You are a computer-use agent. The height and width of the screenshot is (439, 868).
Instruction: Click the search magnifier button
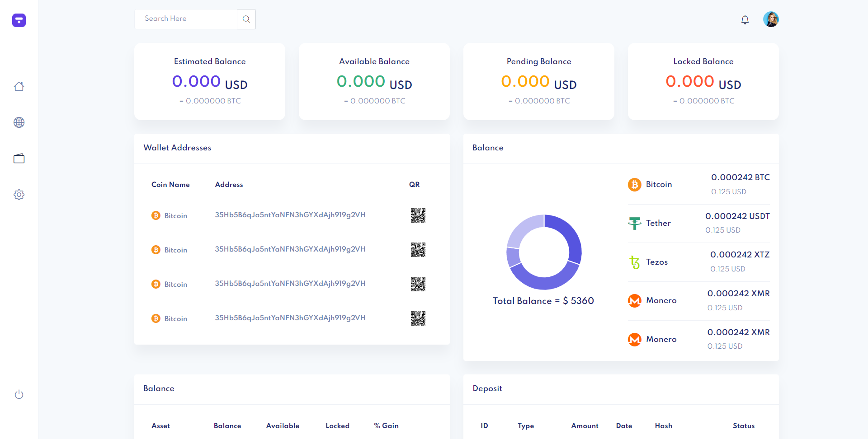coord(246,19)
